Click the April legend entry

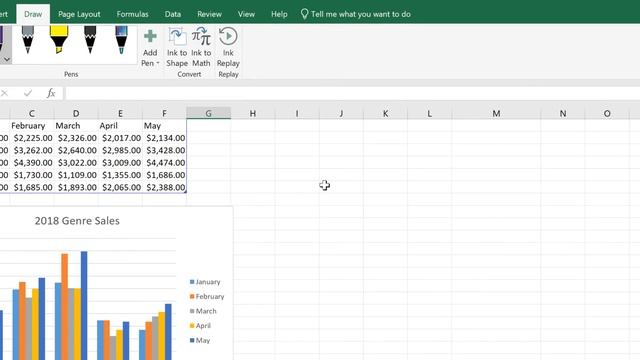(200, 326)
